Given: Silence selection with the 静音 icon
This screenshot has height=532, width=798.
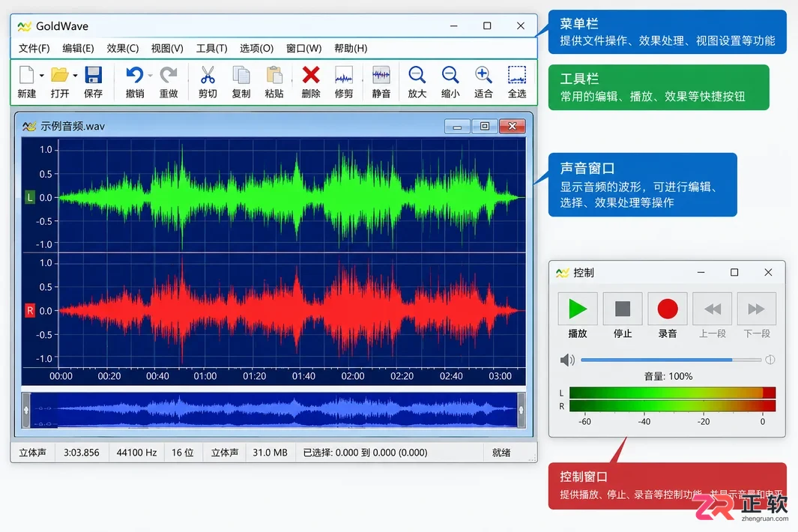Looking at the screenshot, I should click(x=381, y=76).
